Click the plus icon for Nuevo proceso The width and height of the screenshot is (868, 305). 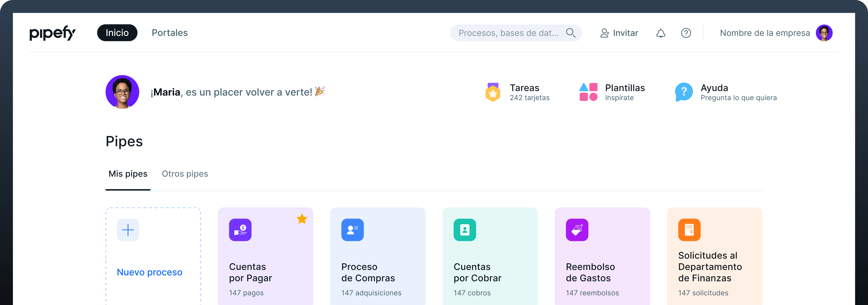pos(128,230)
